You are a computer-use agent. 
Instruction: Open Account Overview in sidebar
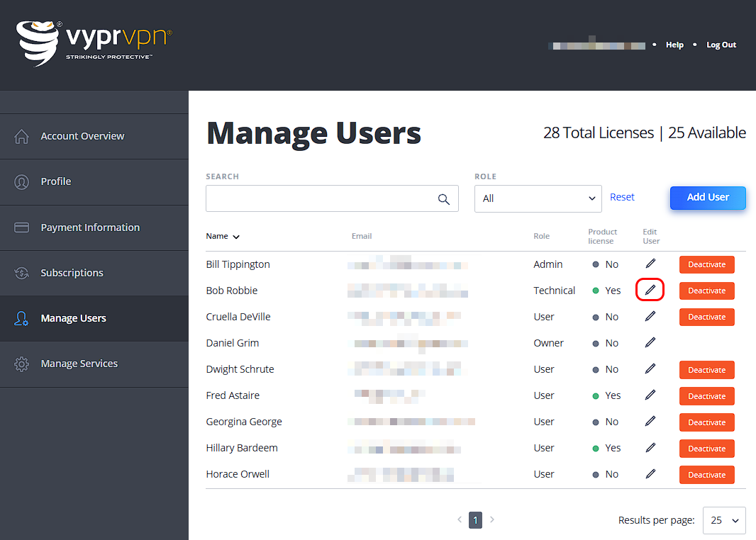(94, 136)
